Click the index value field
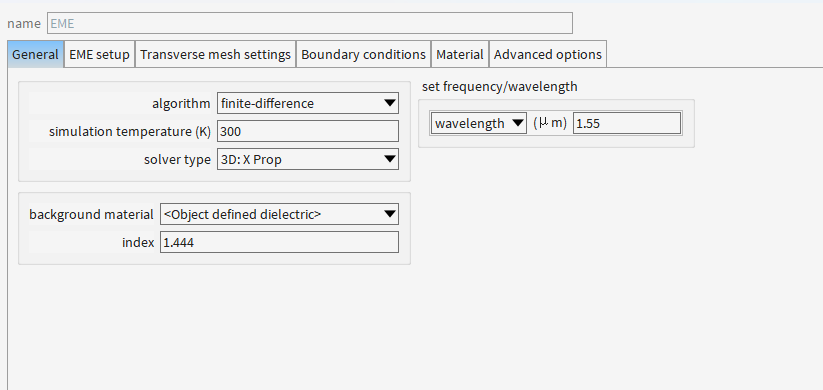The image size is (823, 390). coord(279,242)
